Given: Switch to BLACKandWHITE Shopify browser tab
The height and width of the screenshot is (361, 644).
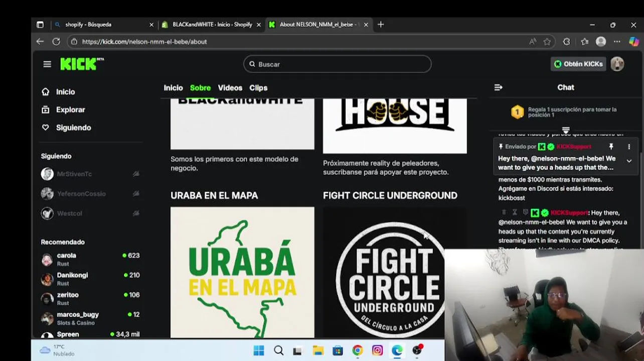Looking at the screenshot, I should 211,25.
